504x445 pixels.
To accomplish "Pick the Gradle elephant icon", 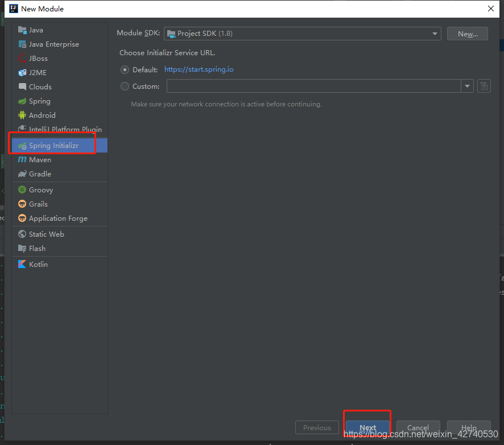I will (x=22, y=174).
